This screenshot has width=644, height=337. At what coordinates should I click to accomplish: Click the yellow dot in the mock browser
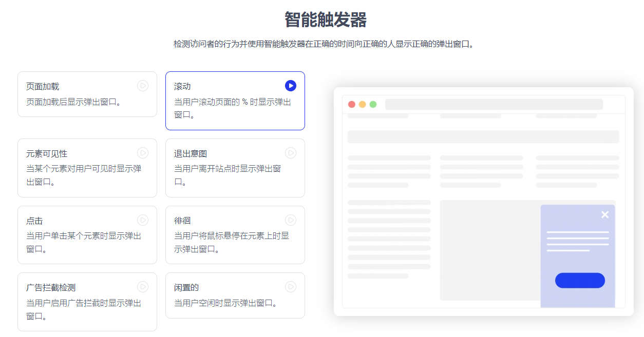click(363, 104)
